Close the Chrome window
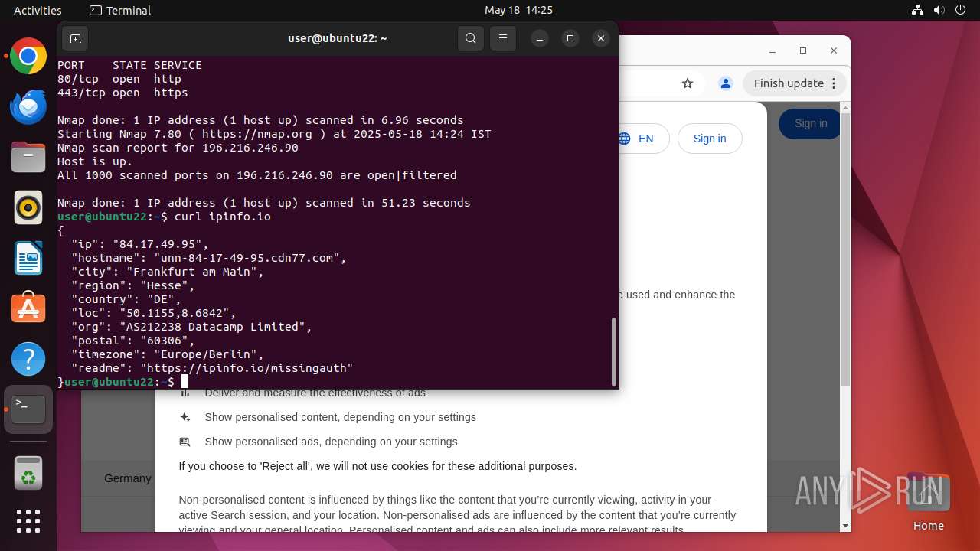Viewport: 980px width, 551px height. pos(834,51)
